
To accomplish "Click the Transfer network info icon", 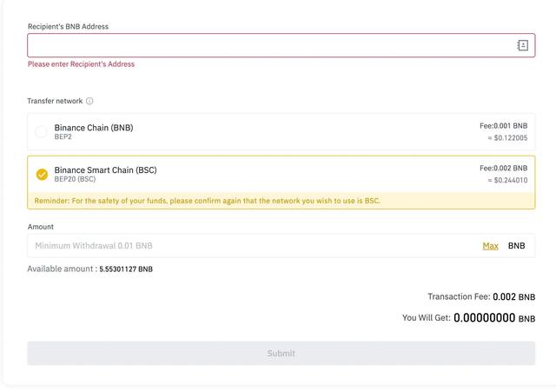I will click(89, 101).
